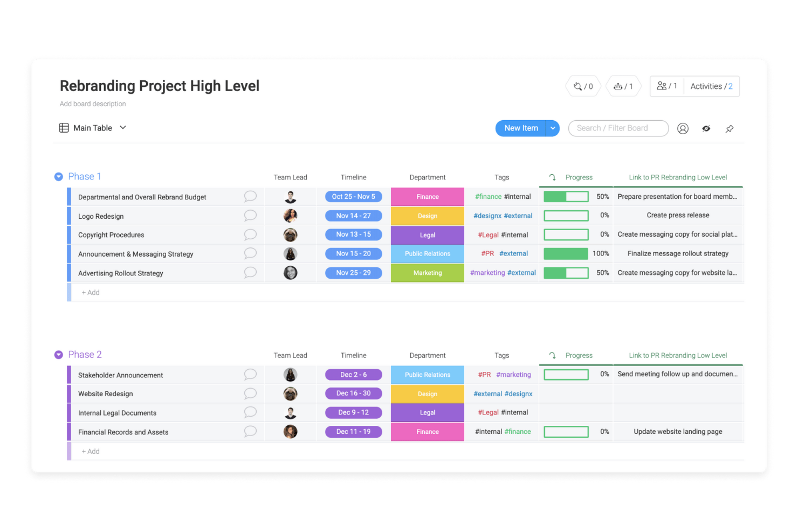
Task: Show hidden columns via the crossed-eye icon
Action: pyautogui.click(x=706, y=128)
